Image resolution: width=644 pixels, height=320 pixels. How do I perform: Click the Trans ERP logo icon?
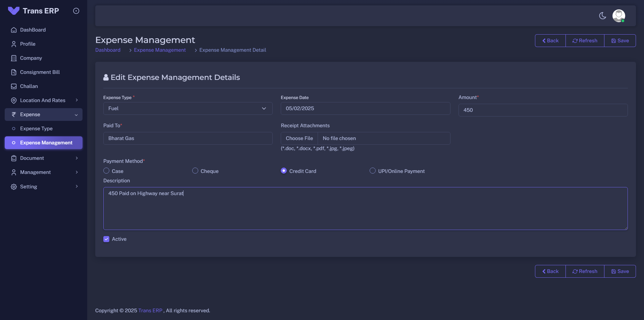pos(14,11)
